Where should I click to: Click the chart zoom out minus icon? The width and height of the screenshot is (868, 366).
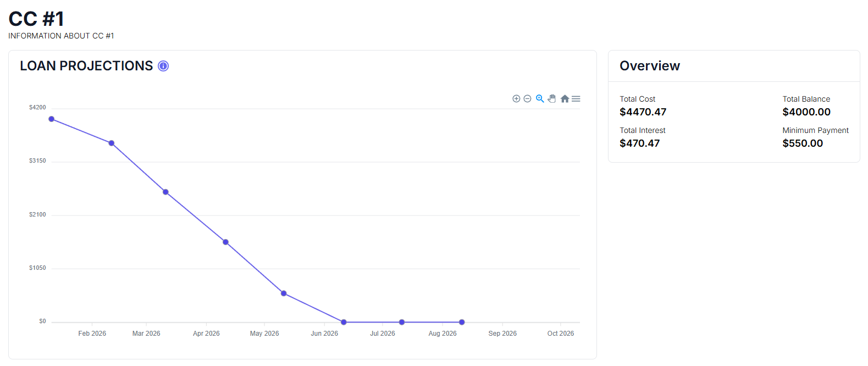pyautogui.click(x=527, y=99)
